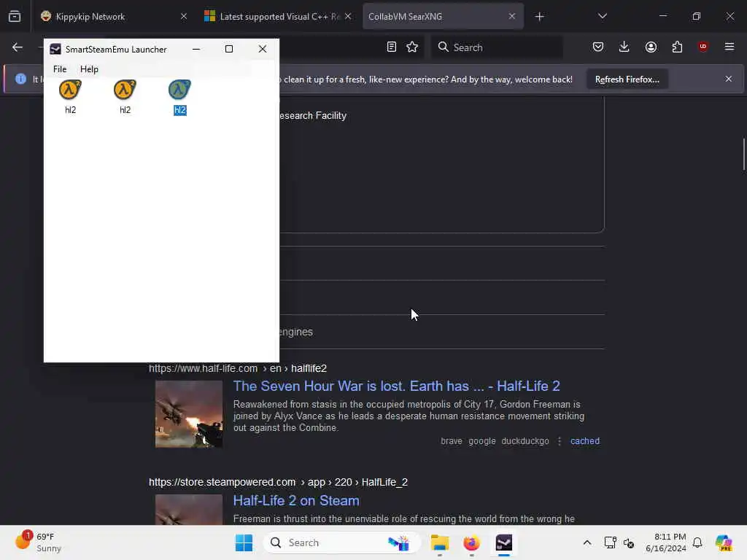Screen dimensions: 747x560
Task: Open File Explorer from the taskbar
Action: (439, 542)
